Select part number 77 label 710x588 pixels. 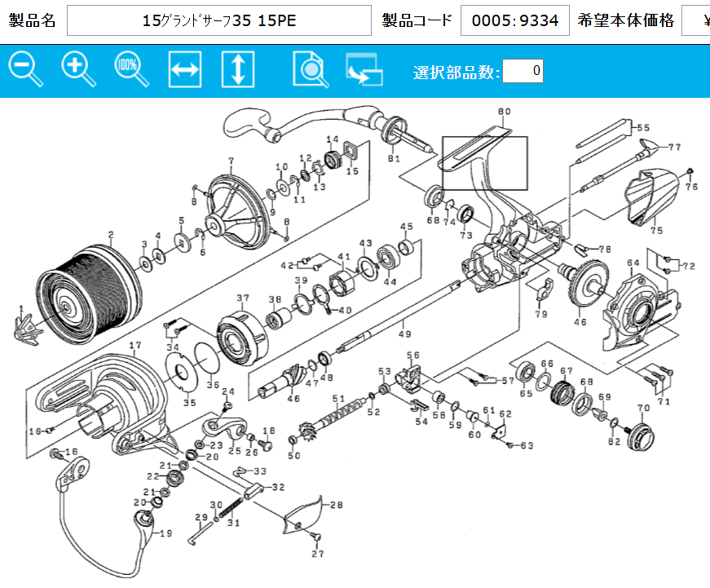(674, 148)
